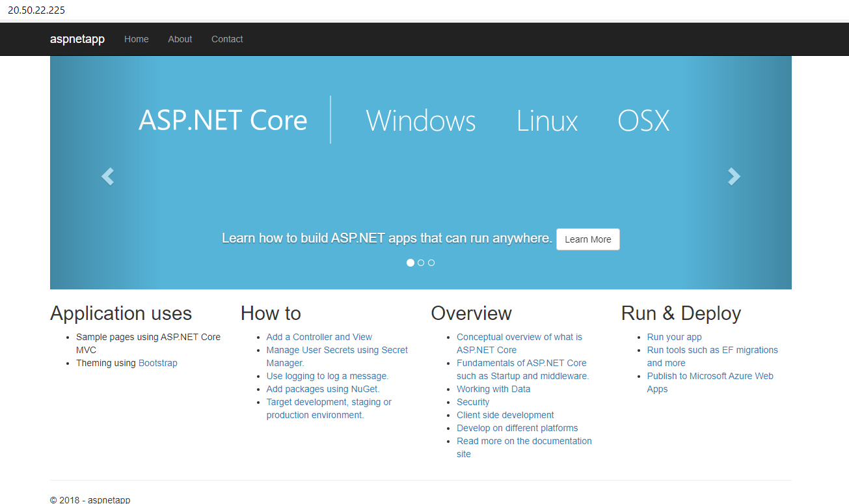Screen dimensions: 849x504
Task: Open Use logging to log a message link
Action: (x=327, y=376)
